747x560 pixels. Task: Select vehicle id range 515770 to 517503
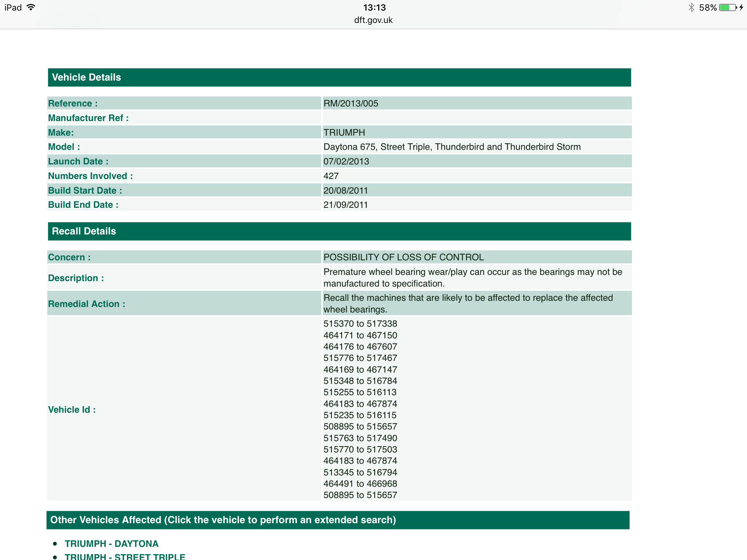click(x=360, y=450)
